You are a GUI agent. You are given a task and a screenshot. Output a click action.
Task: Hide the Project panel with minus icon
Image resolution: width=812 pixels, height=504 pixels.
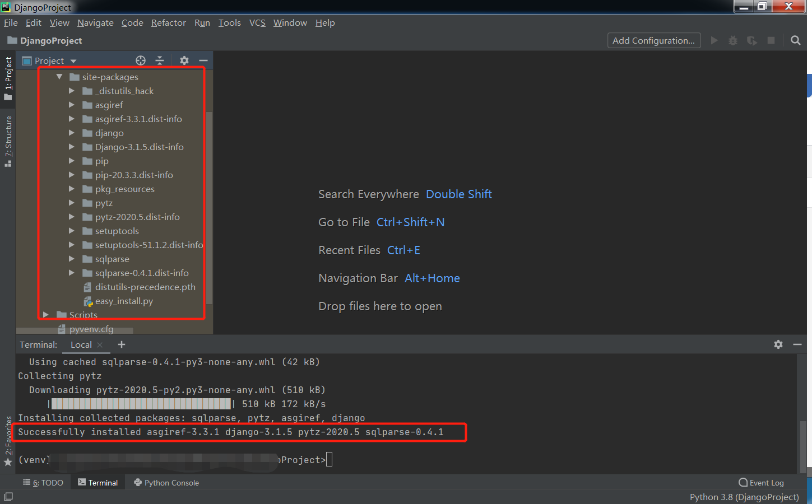tap(203, 60)
